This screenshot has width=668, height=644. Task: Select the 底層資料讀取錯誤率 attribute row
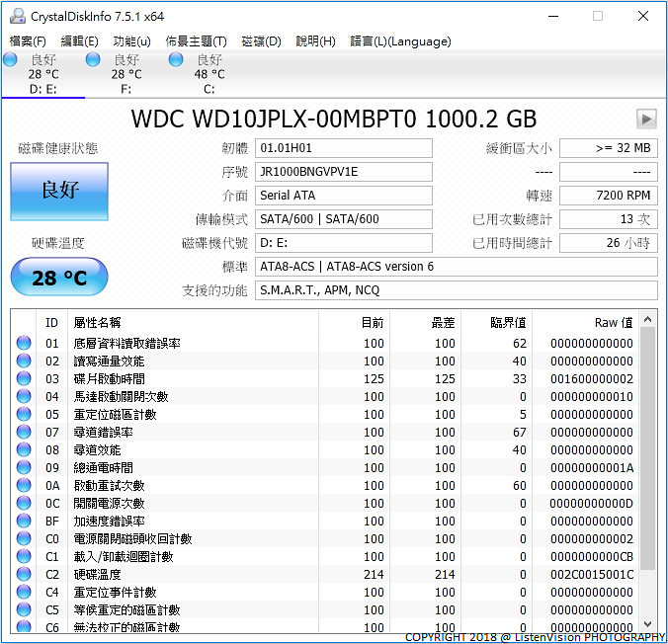pyautogui.click(x=325, y=344)
